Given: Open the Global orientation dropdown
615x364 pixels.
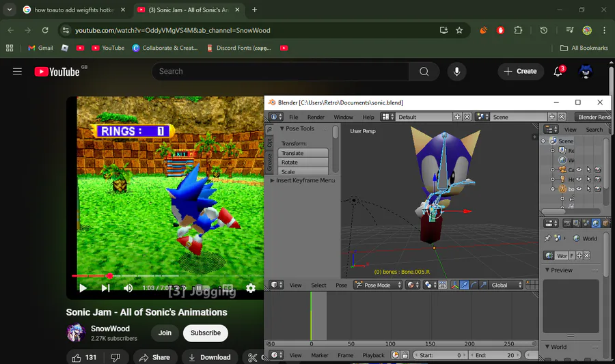Looking at the screenshot, I should click(506, 285).
